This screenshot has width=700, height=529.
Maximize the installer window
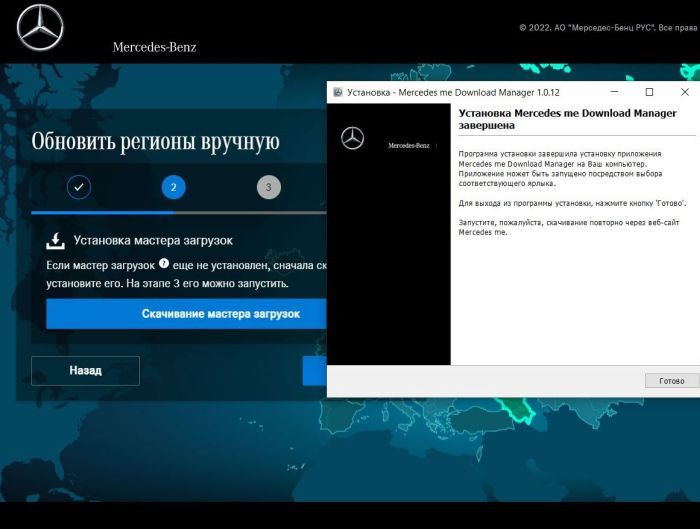[650, 92]
